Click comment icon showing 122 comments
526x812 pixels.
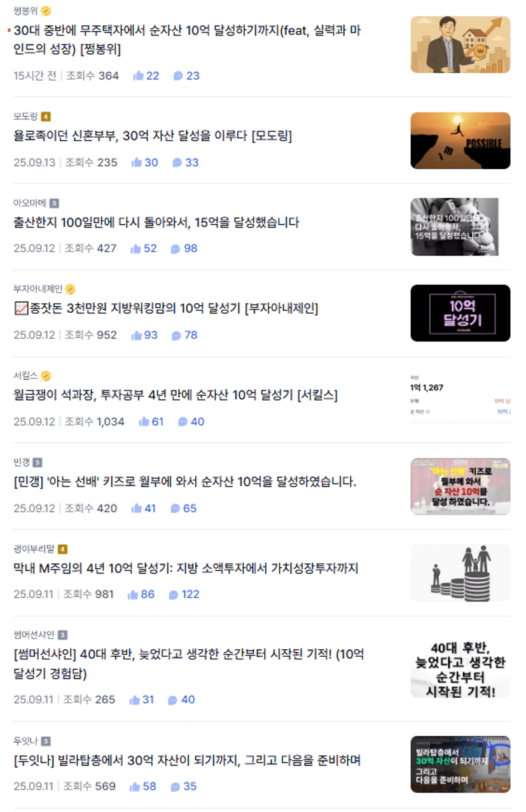(x=173, y=595)
